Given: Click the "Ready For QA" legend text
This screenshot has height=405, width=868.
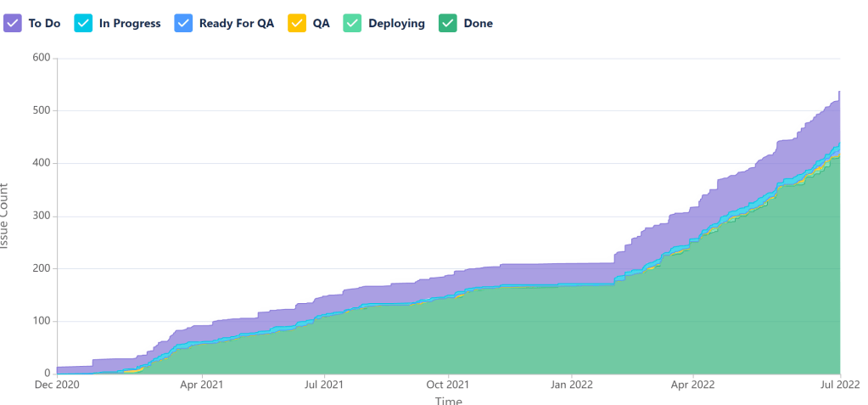Looking at the screenshot, I should tap(236, 24).
